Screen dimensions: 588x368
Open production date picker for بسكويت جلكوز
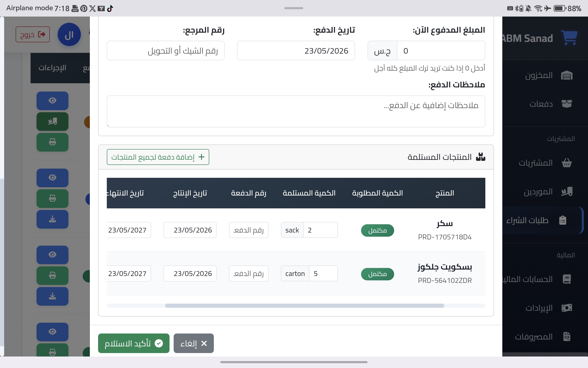point(190,273)
